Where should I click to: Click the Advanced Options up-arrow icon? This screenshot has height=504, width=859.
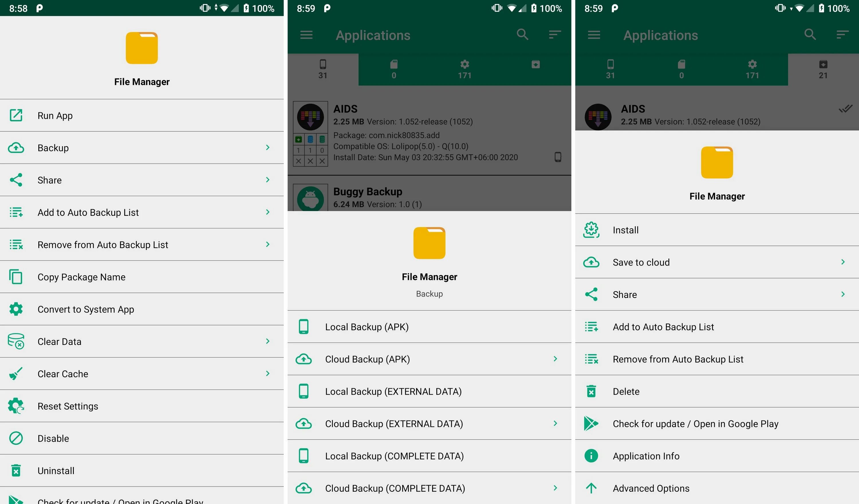[591, 488]
